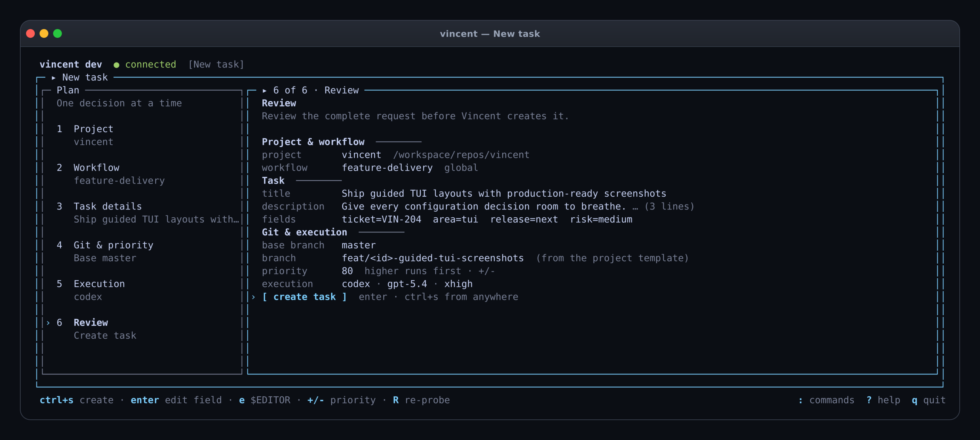Select step 4 Git & priority

tap(105, 245)
